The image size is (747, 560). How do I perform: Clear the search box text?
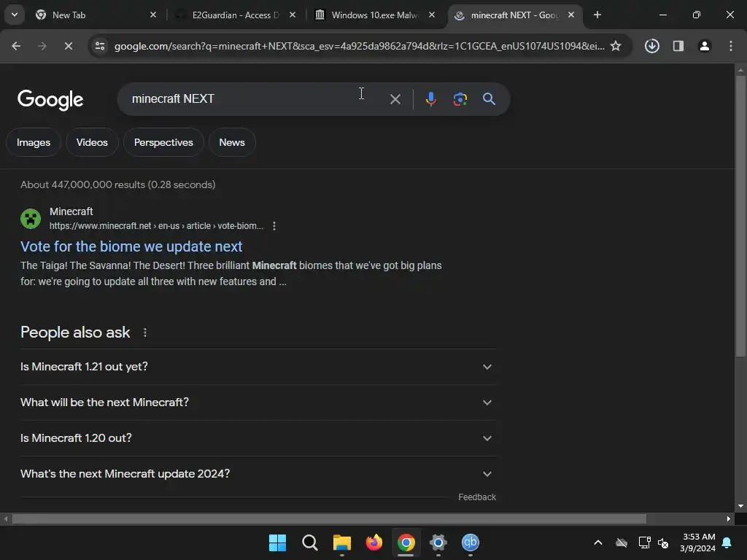395,99
